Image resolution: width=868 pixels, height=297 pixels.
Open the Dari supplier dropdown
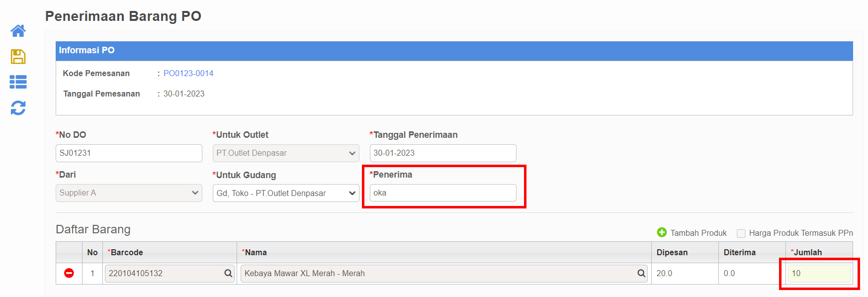[129, 193]
